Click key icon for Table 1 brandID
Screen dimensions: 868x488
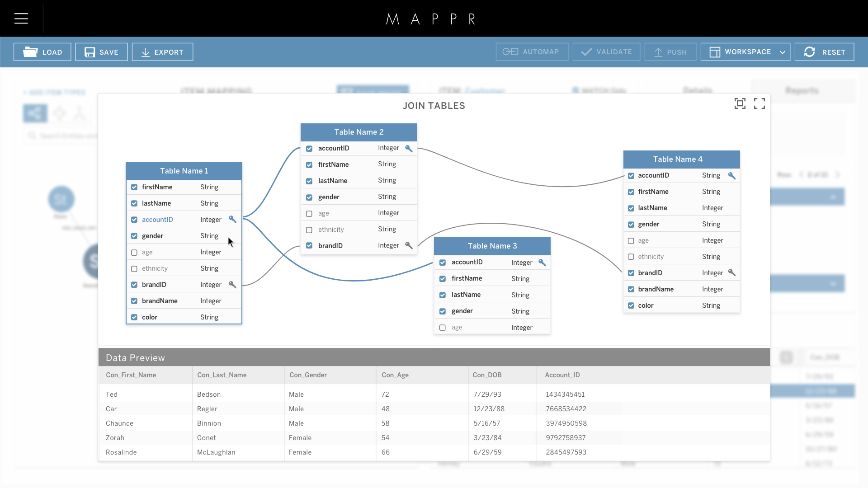(232, 284)
